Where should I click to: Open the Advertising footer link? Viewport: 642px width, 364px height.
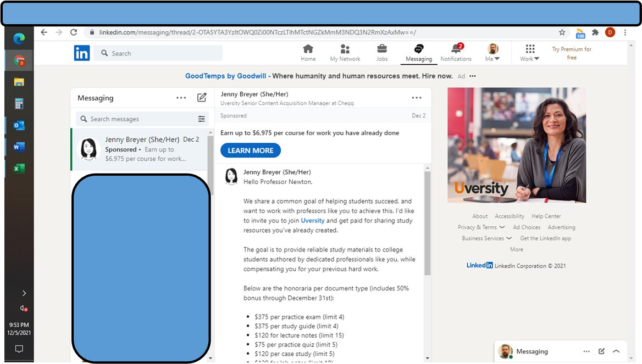pyautogui.click(x=561, y=227)
